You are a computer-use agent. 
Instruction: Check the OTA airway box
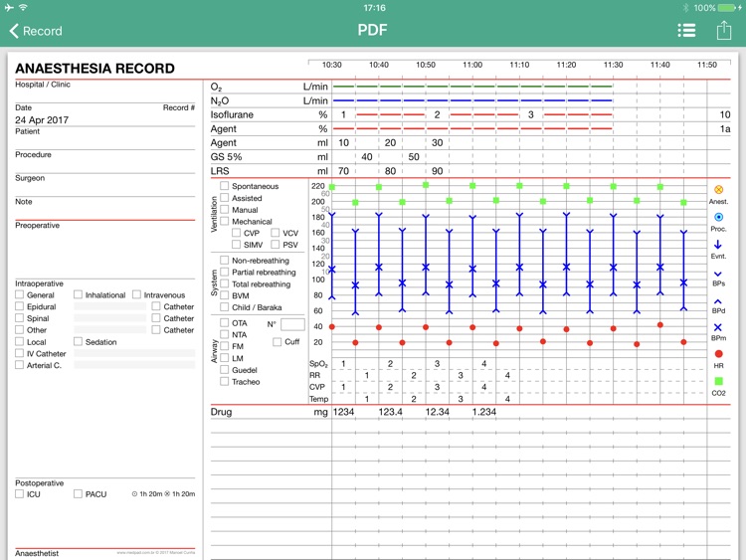(x=224, y=322)
